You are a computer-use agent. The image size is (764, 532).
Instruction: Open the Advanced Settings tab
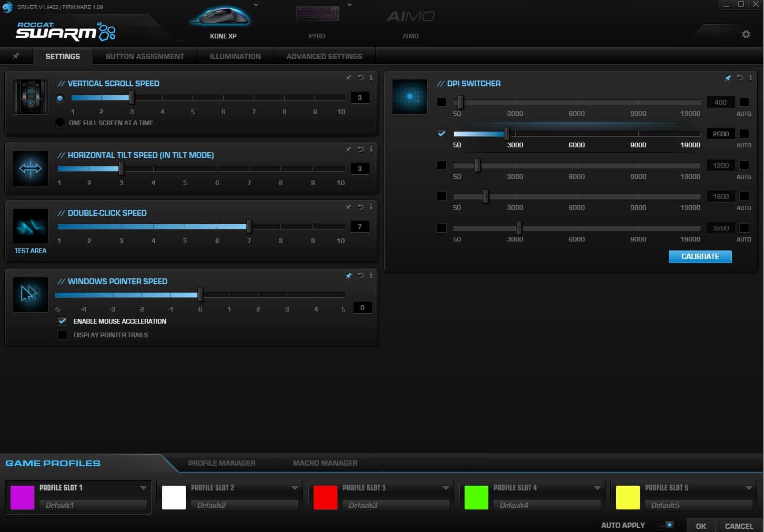coord(324,56)
